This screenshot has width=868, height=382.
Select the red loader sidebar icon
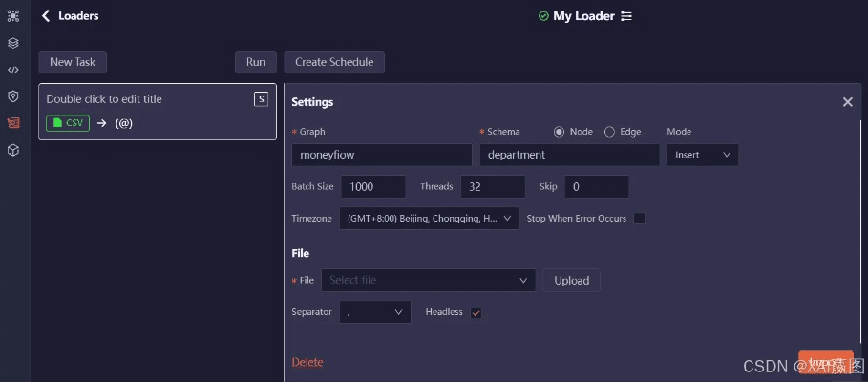[13, 123]
